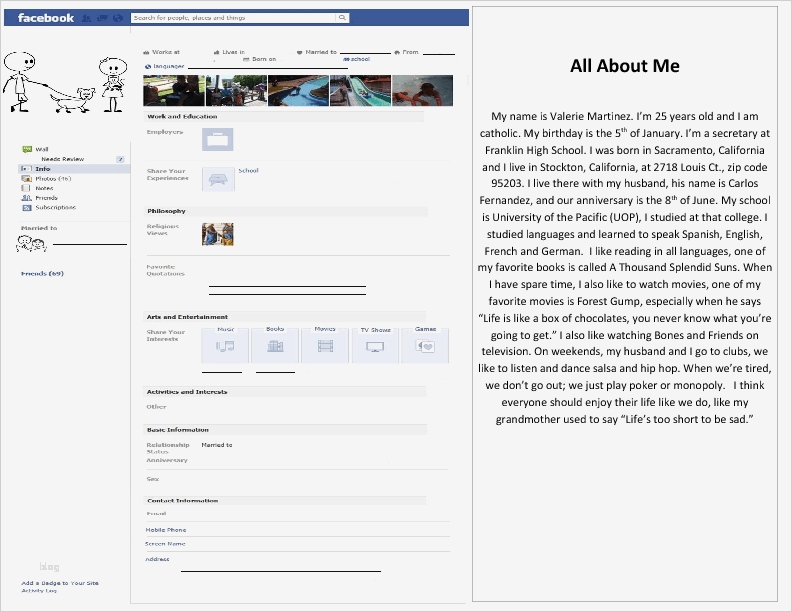The image size is (792, 612).
Task: Click the School graduation cap icon
Action: 218,179
